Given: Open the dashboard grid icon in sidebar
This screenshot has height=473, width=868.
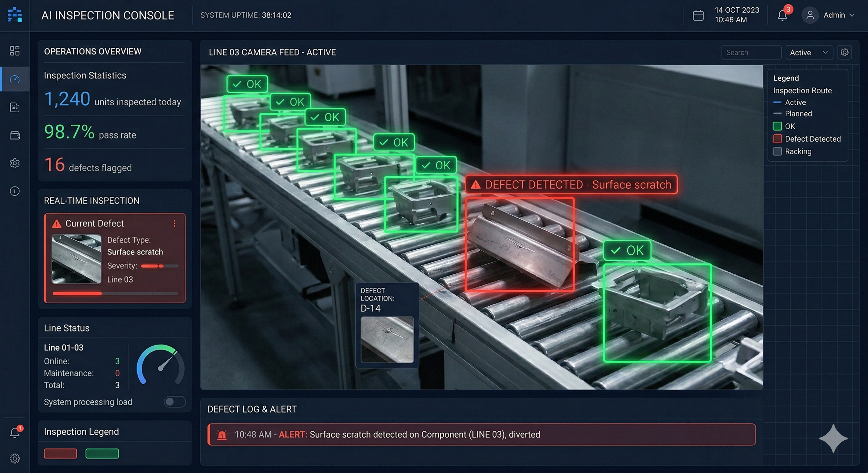Looking at the screenshot, I should (x=15, y=51).
